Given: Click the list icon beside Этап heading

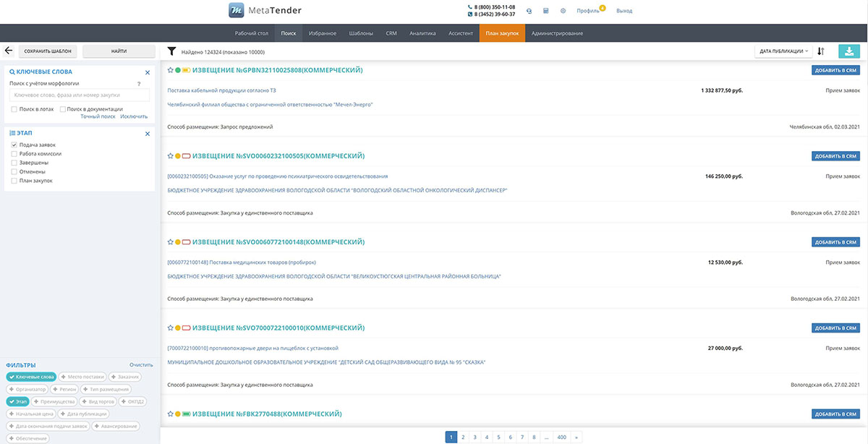Looking at the screenshot, I should point(12,134).
